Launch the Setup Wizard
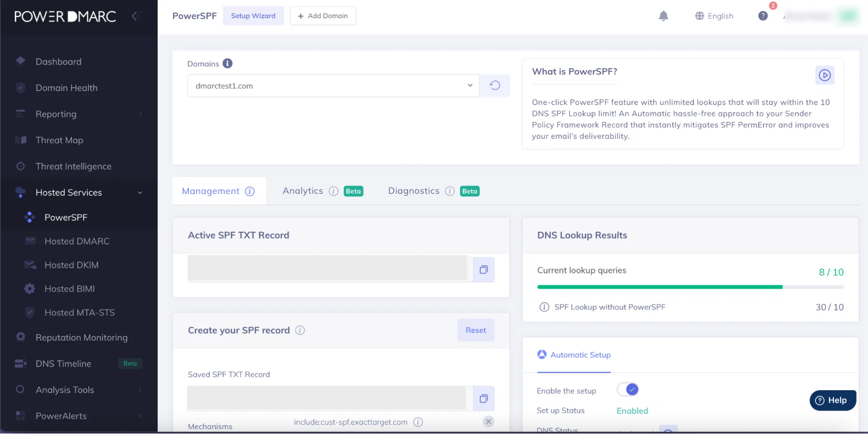The image size is (868, 434). point(253,16)
